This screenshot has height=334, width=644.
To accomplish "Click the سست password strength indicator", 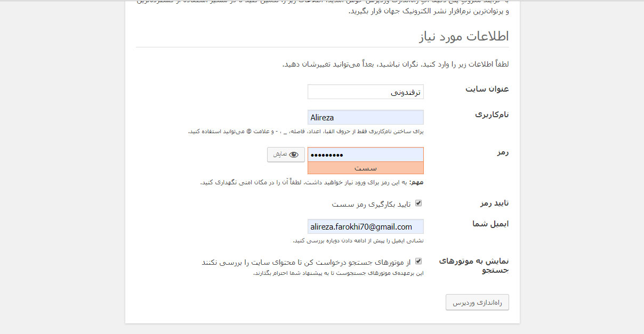I will tap(366, 168).
